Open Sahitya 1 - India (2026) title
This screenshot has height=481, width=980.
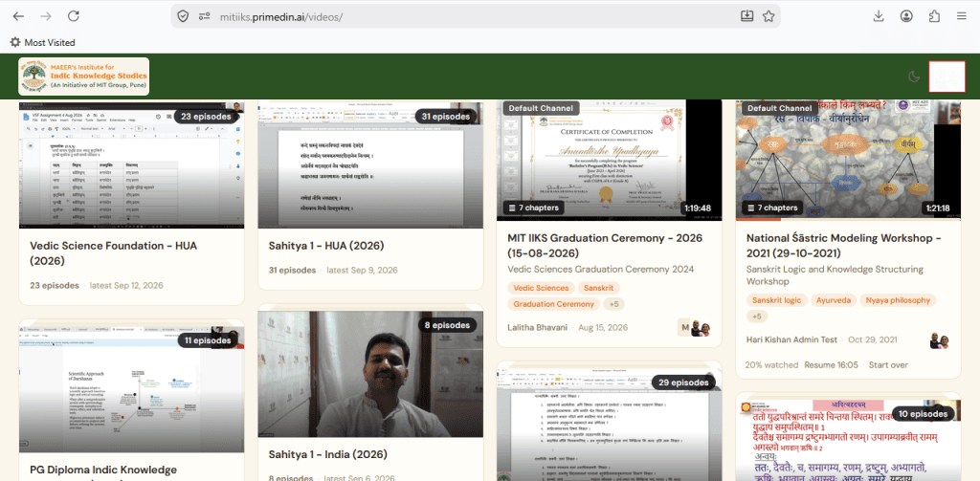pyautogui.click(x=327, y=454)
